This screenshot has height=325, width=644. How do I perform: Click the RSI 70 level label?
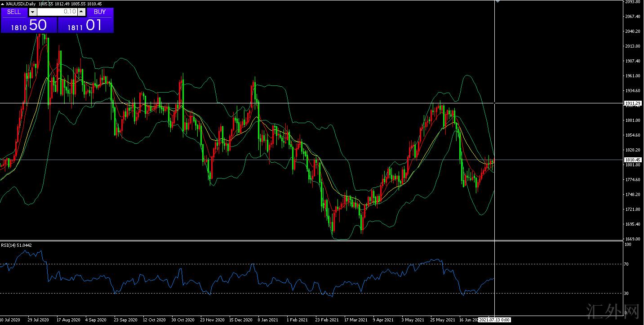click(626, 264)
